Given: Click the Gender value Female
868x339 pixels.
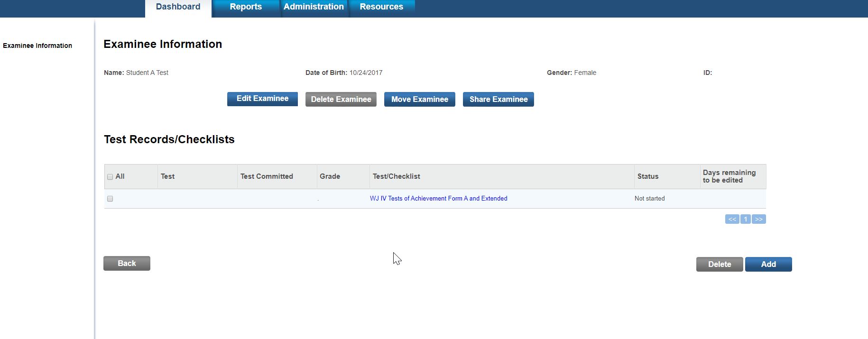Looking at the screenshot, I should (x=585, y=73).
